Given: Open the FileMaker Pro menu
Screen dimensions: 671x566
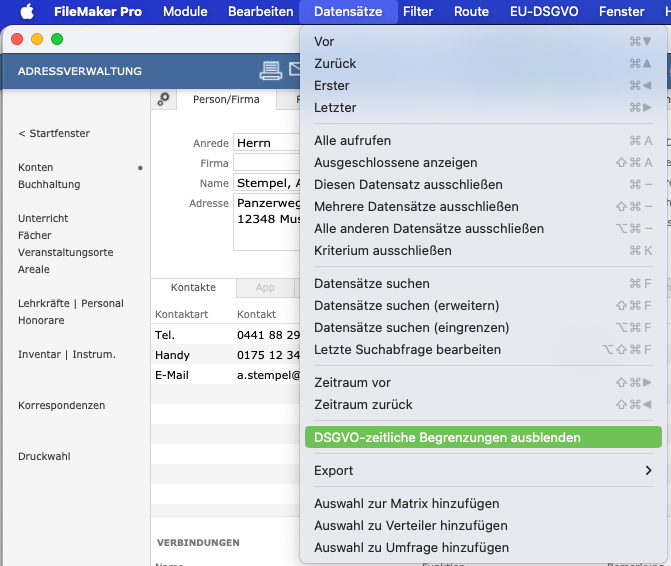Looking at the screenshot, I should click(98, 12).
